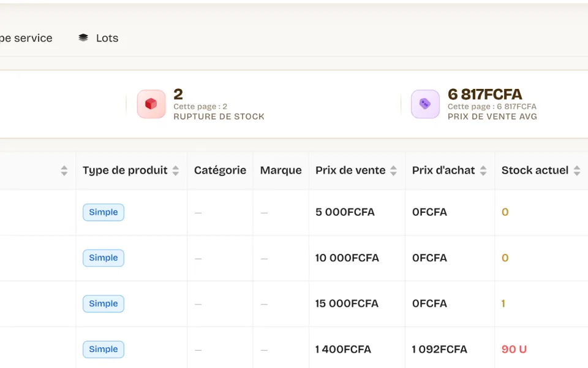Select the partially visible service tab
The image size is (588, 368).
tap(26, 38)
